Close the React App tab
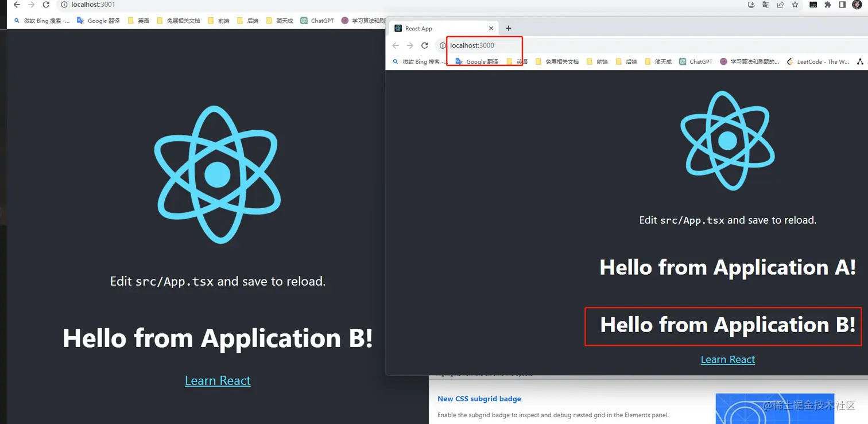The height and width of the screenshot is (424, 868). [491, 28]
